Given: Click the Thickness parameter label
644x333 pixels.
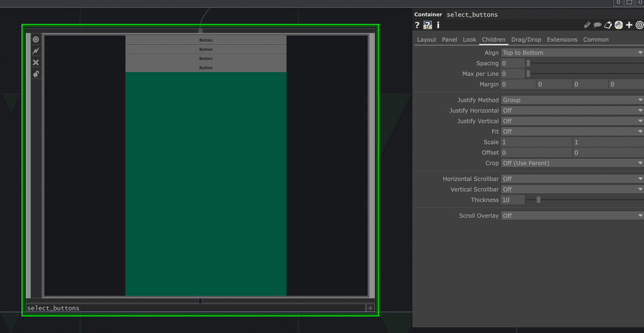Looking at the screenshot, I should (x=485, y=200).
